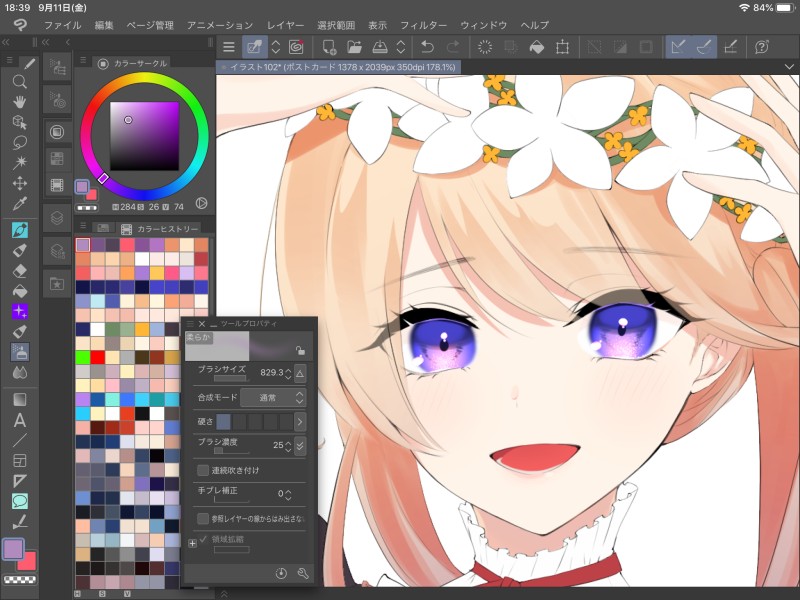Collapse left palette dock double-arrow
Viewport: 800px width, 600px height.
tap(6, 42)
